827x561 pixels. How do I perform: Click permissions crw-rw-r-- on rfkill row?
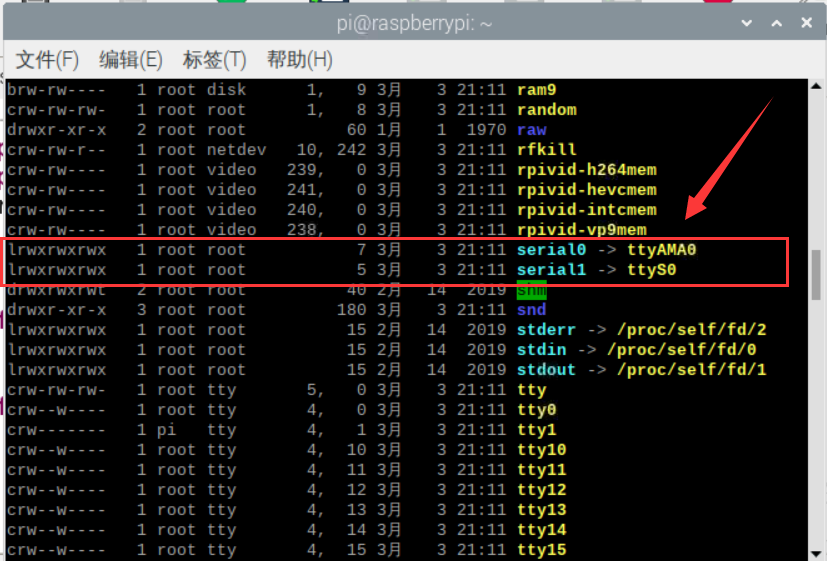56,150
